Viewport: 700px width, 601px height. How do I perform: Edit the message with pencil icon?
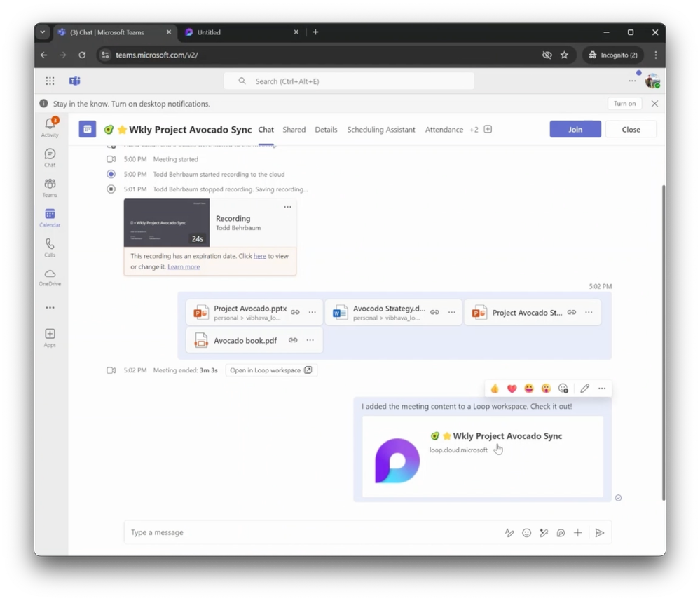pos(585,389)
